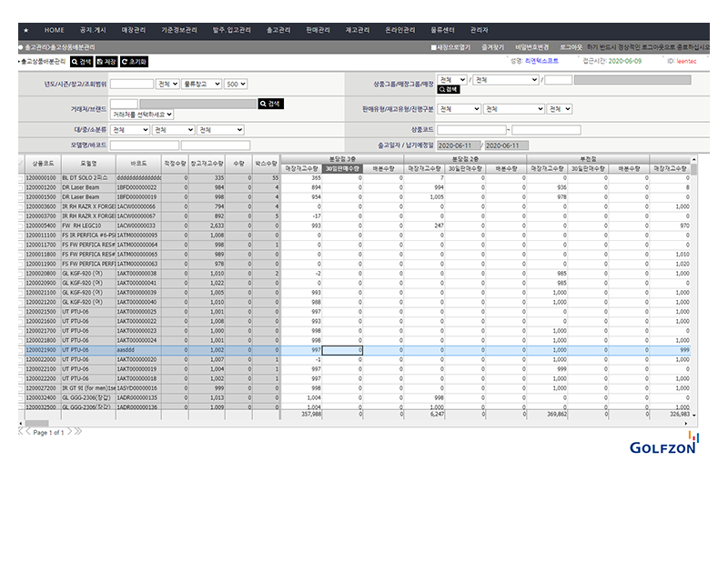Toggle the 새창으로열기 checkbox

click(434, 46)
